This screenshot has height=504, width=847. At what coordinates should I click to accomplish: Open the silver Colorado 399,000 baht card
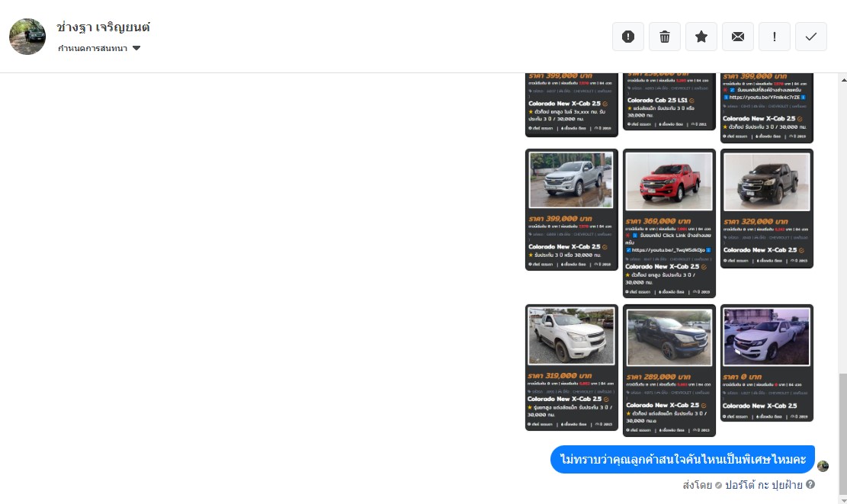571,209
